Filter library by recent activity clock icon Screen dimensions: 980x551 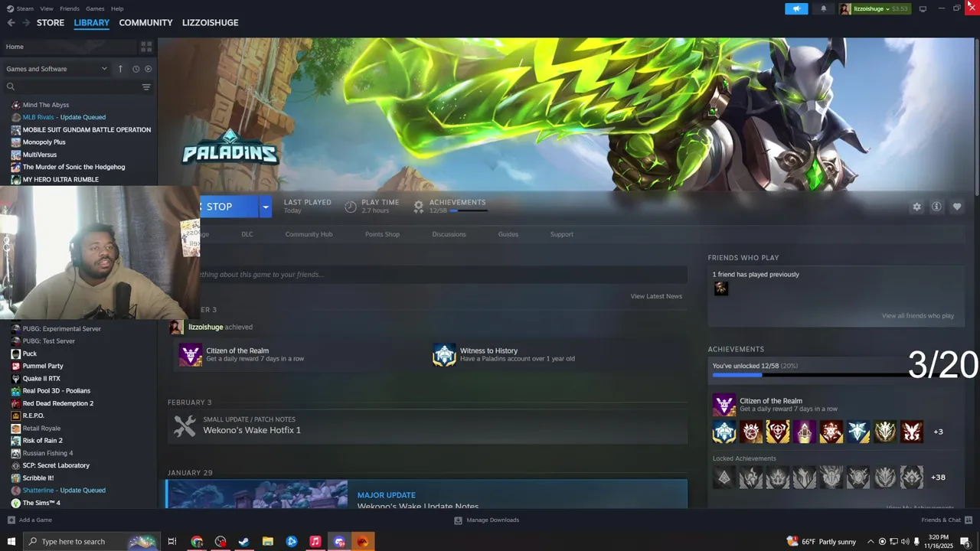[x=136, y=69]
